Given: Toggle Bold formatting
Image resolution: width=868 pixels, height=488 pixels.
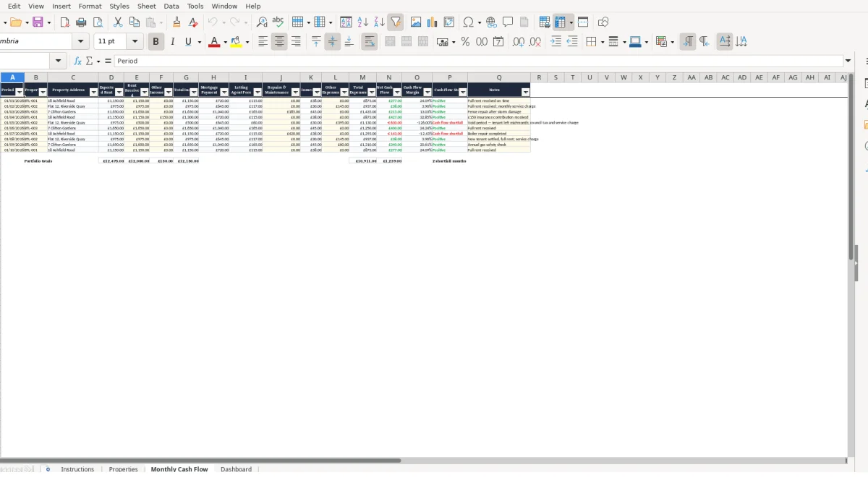Looking at the screenshot, I should 155,42.
